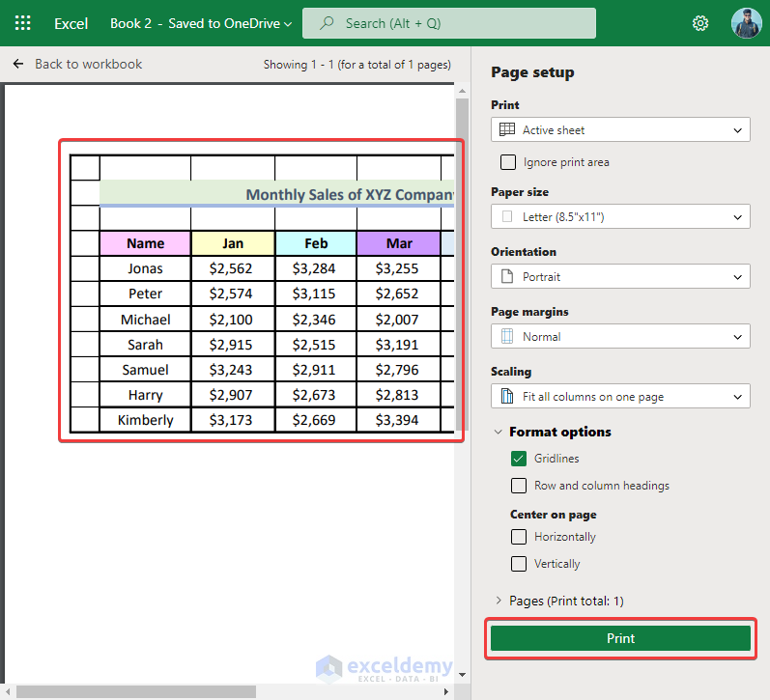Click the Mar header cell
This screenshot has height=700, width=770.
[x=399, y=243]
